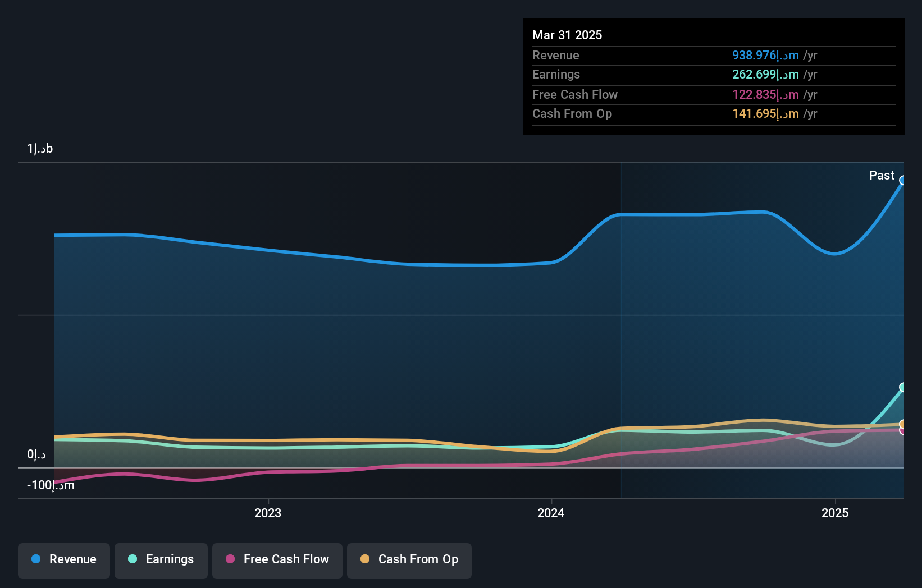
Task: Toggle the Cash From Op legend button
Action: tap(409, 561)
